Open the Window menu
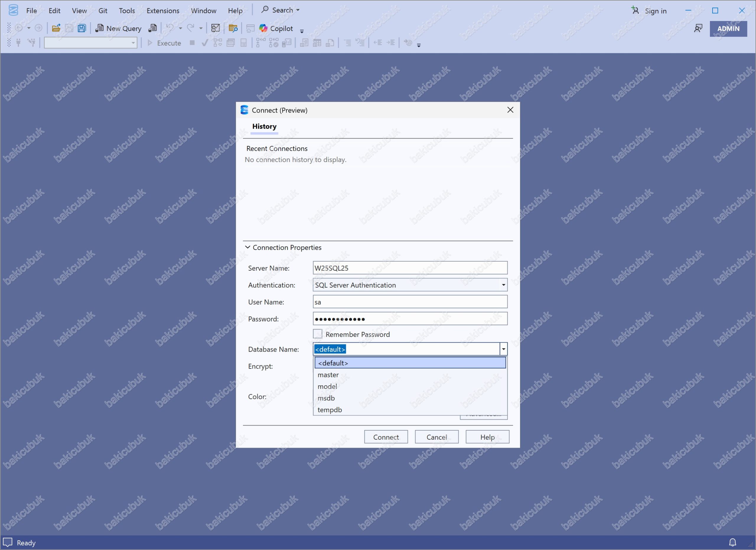Screen dimensions: 756x550 (204, 11)
